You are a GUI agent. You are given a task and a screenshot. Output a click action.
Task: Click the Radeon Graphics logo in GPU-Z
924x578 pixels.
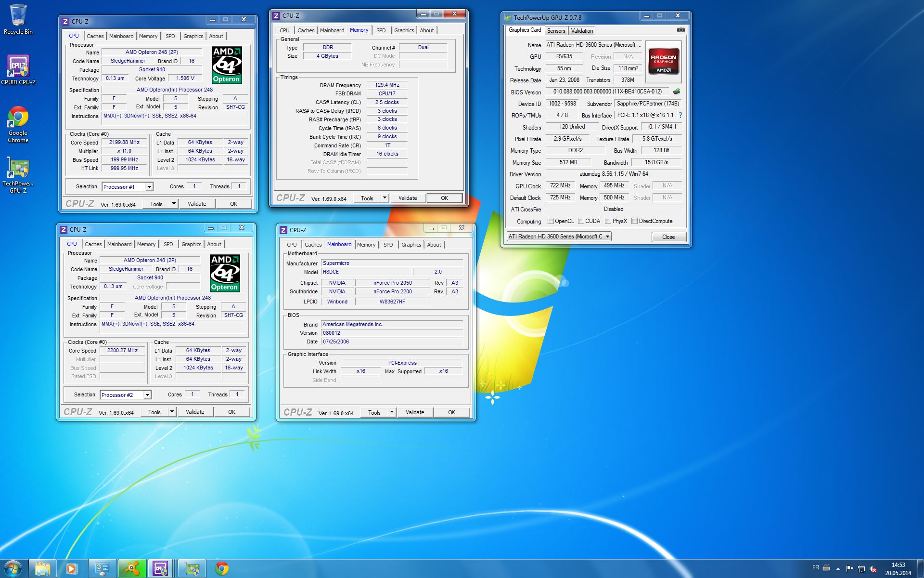tap(664, 61)
